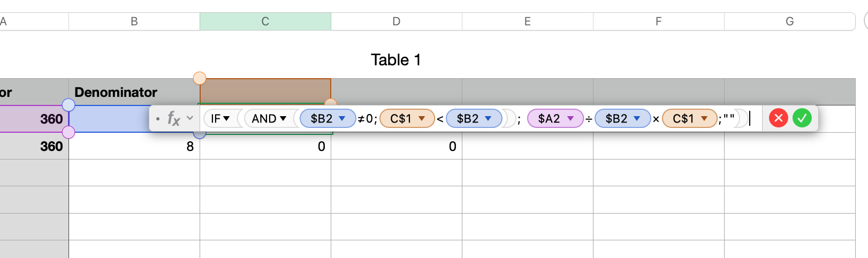Viewport: 868px width, 258px height.
Task: Open reference options arrow on $A2 token
Action: 570,118
